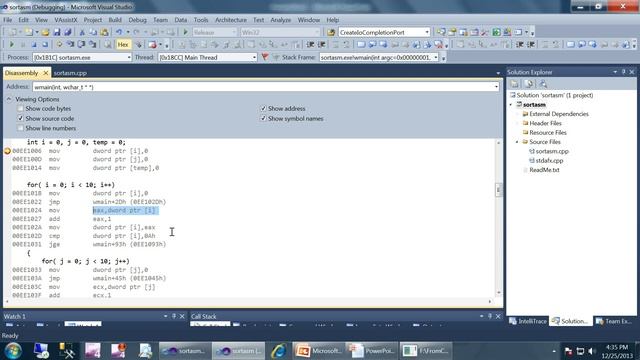Open the document tab list dropdown
The width and height of the screenshot is (640, 360).
[x=498, y=73]
